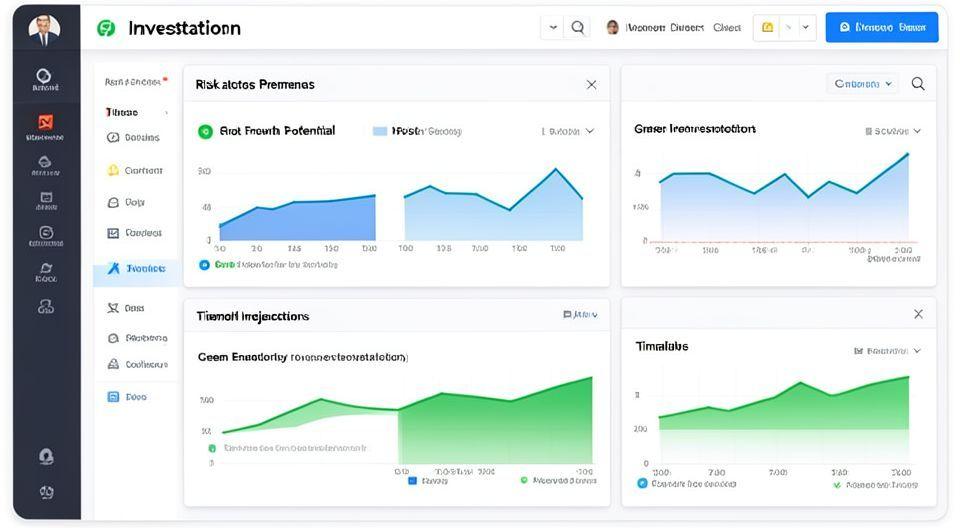Image resolution: width=960 pixels, height=528 pixels.
Task: Select the highlighted blue item in navigation list
Action: (x=136, y=268)
